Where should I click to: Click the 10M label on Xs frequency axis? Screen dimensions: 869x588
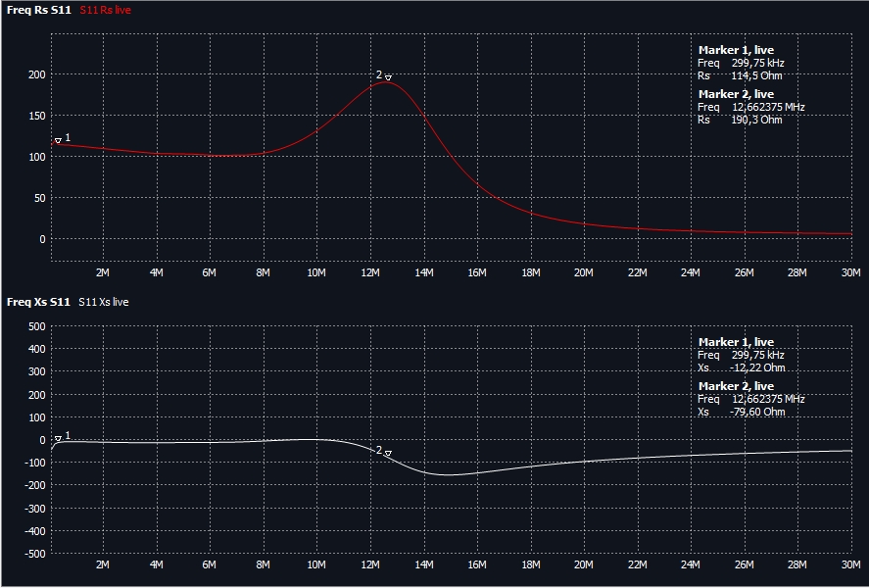pos(316,565)
